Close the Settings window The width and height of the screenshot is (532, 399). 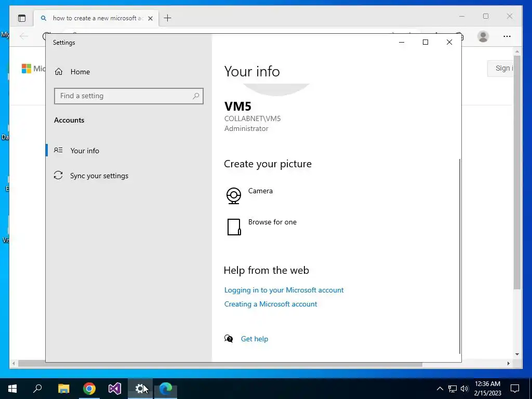pyautogui.click(x=449, y=42)
